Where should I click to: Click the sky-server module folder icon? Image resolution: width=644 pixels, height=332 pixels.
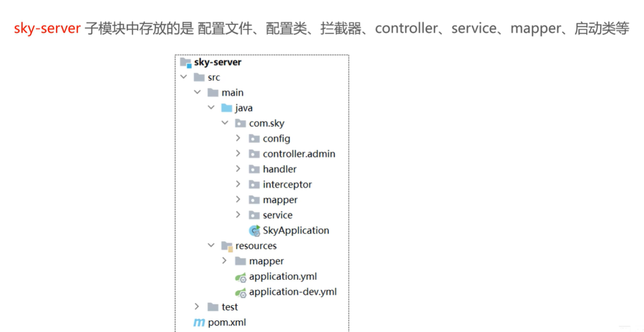(x=186, y=63)
